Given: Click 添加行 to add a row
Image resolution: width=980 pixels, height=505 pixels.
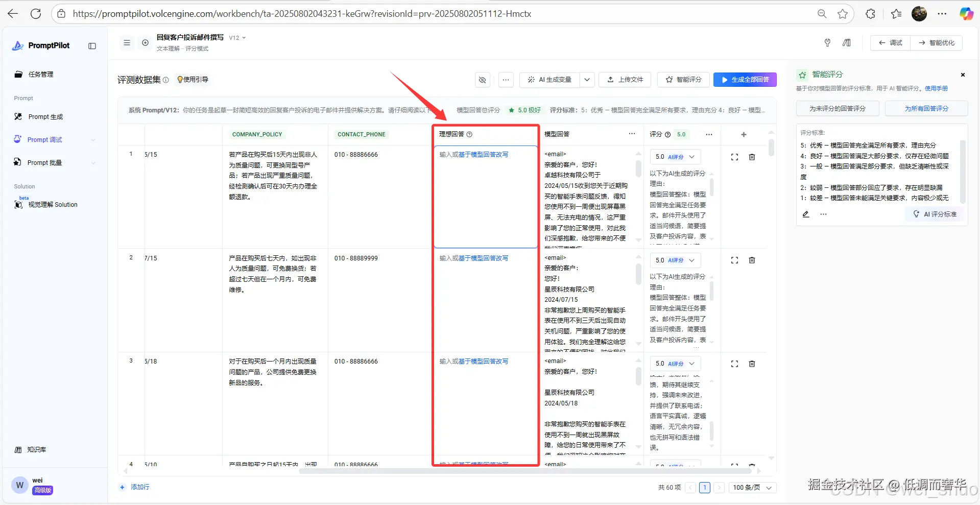Looking at the screenshot, I should [134, 487].
